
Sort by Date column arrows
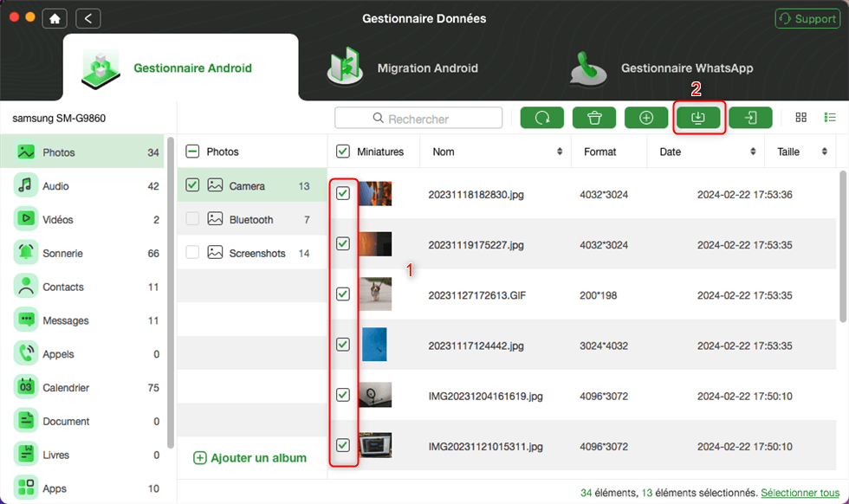pos(754,152)
